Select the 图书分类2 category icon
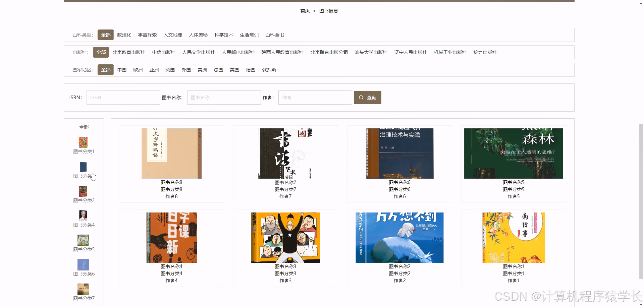The image size is (644, 307). (83, 167)
